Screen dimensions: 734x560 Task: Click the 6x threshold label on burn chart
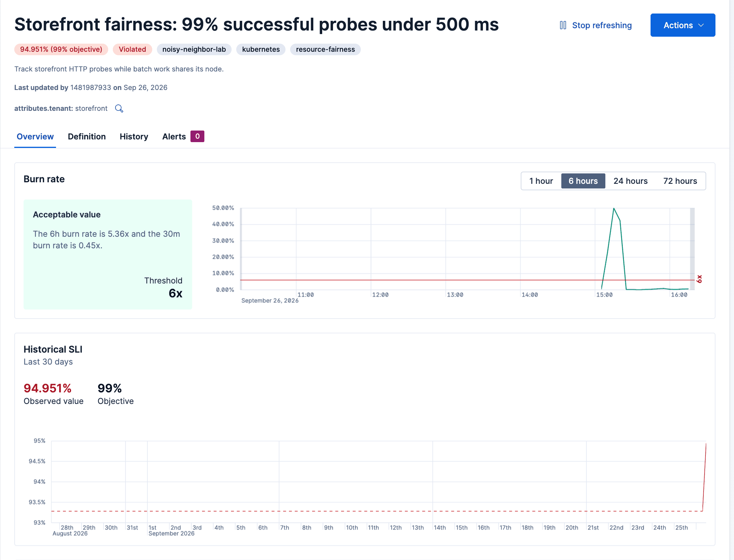click(699, 279)
